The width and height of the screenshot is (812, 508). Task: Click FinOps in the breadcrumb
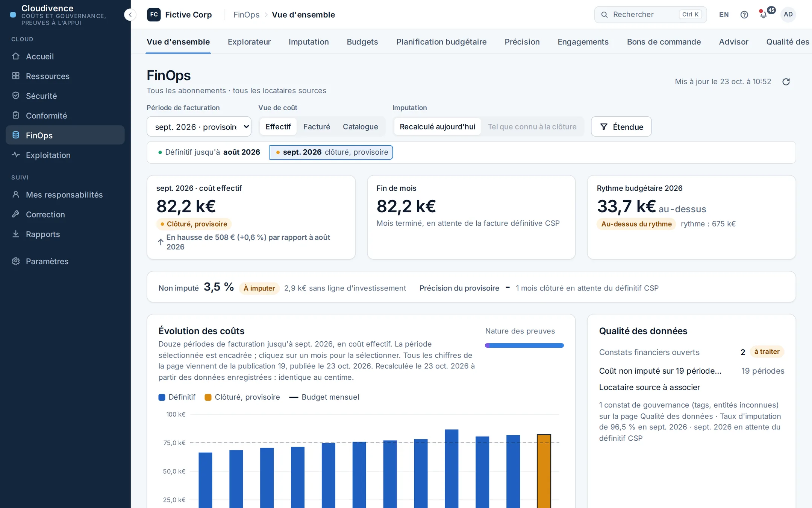point(246,15)
